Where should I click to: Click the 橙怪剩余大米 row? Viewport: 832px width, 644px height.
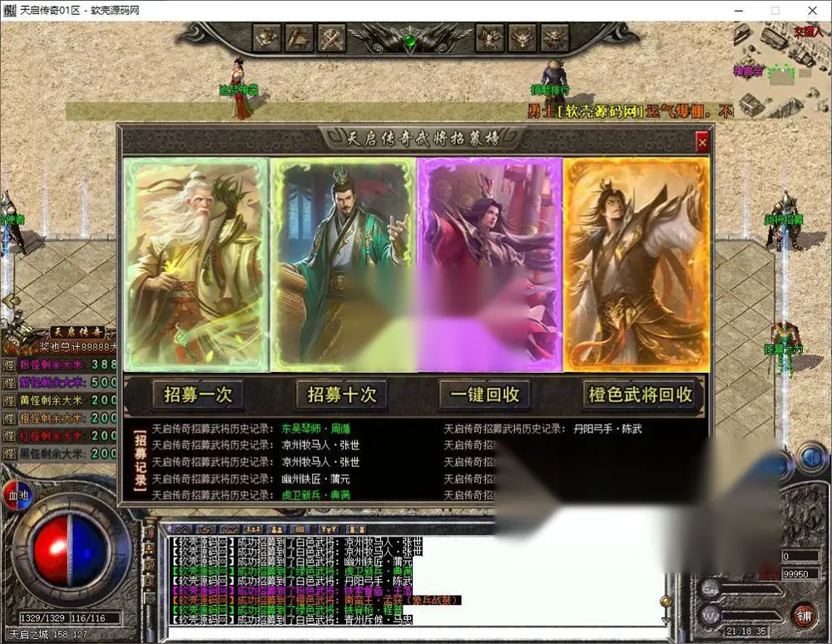(x=59, y=418)
